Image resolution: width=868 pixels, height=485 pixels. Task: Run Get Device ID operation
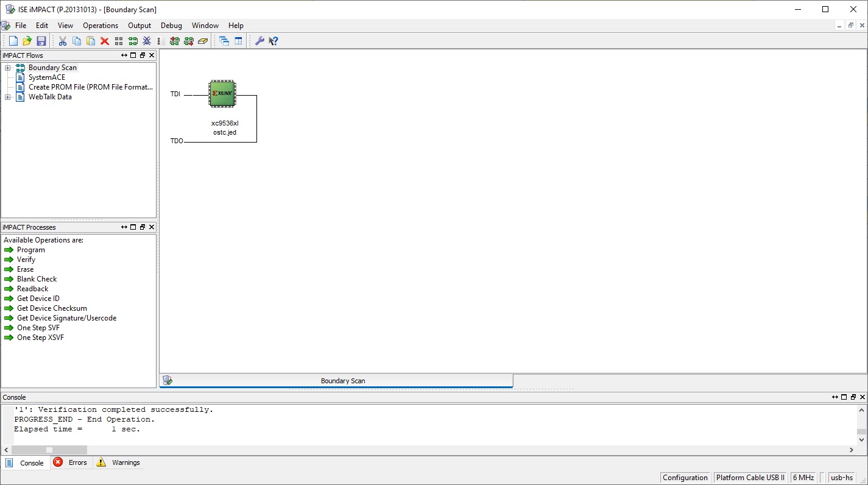point(38,299)
